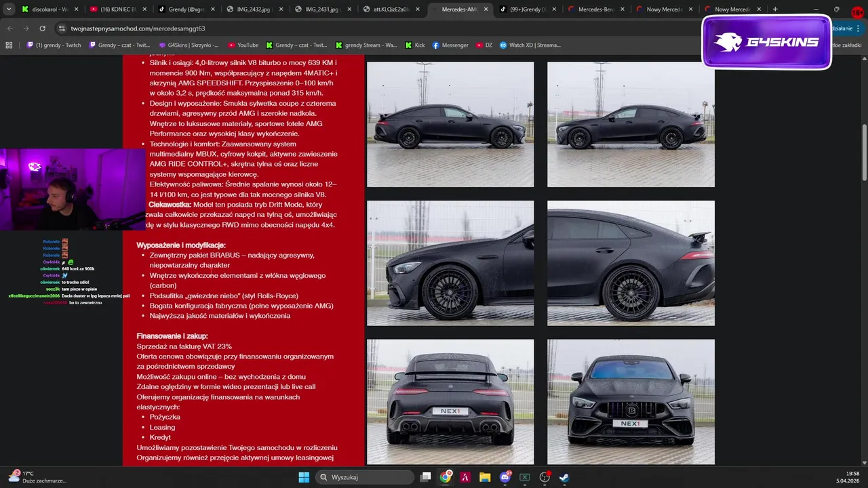Open the 'Watch XD | Streama...' bookmark
The image size is (868, 488).
pos(530,45)
